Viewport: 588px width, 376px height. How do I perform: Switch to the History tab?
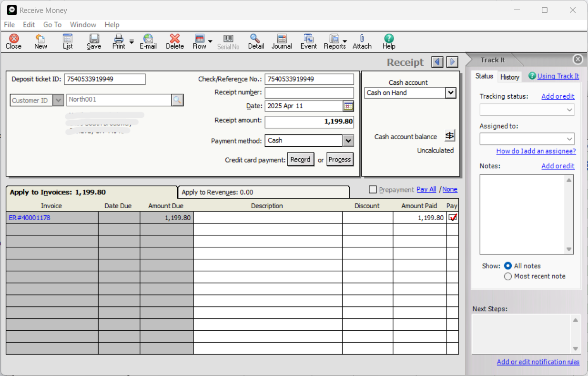[510, 77]
